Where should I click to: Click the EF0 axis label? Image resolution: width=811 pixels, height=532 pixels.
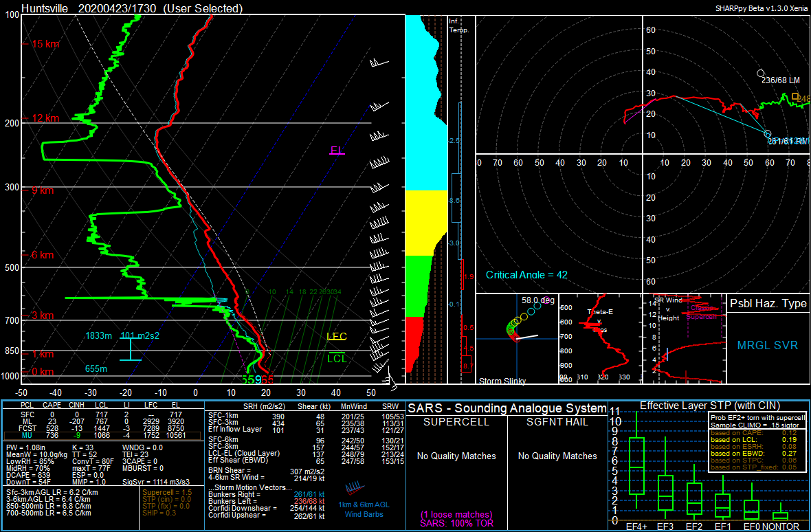[x=752, y=527]
